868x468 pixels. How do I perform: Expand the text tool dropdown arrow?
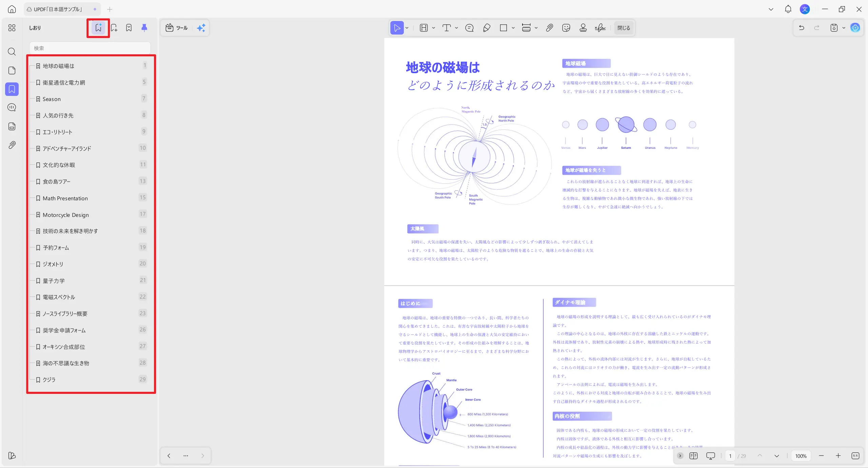[456, 28]
